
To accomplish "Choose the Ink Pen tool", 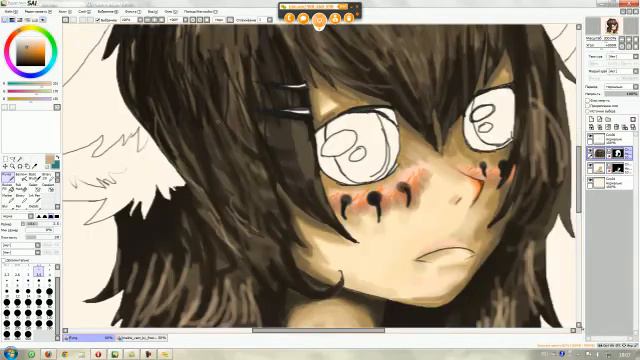I will click(34, 198).
